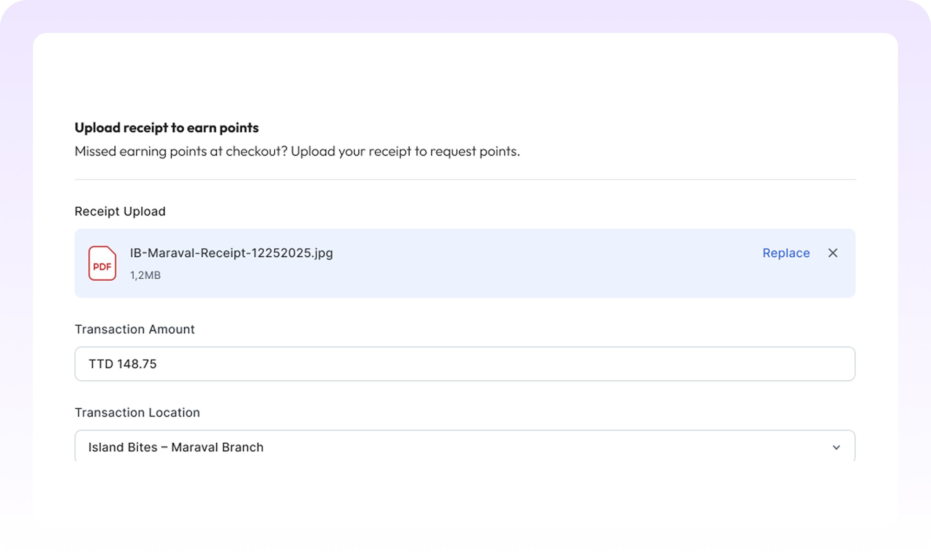Select the Island Bites – Maraval Branch text

(175, 447)
